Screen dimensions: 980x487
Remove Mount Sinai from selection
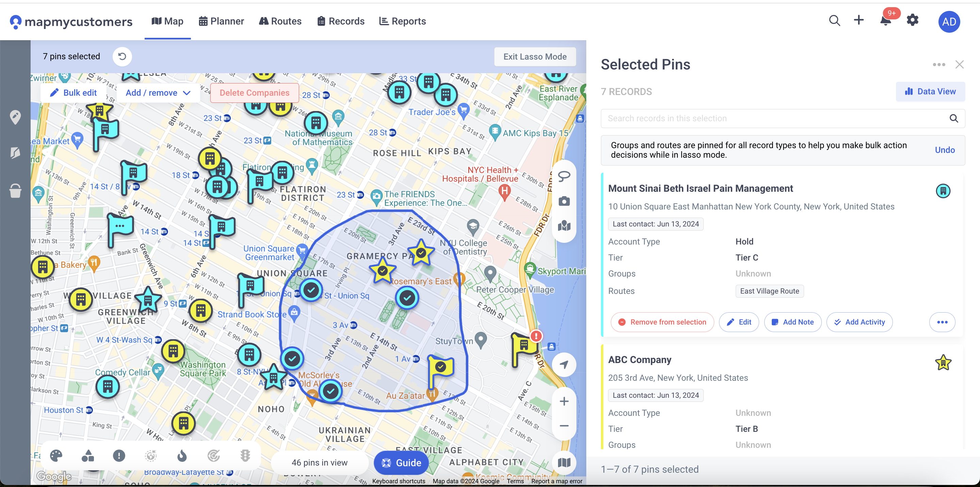tap(662, 322)
